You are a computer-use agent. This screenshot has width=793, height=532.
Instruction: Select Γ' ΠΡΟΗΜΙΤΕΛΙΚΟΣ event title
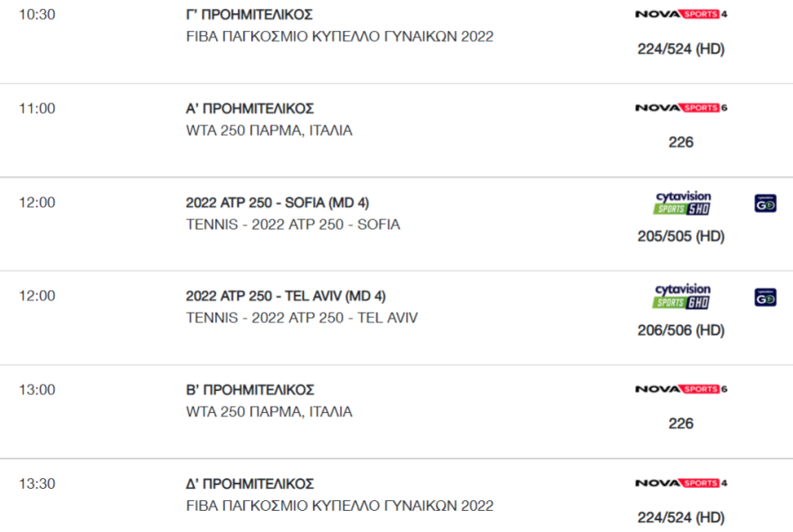249,15
